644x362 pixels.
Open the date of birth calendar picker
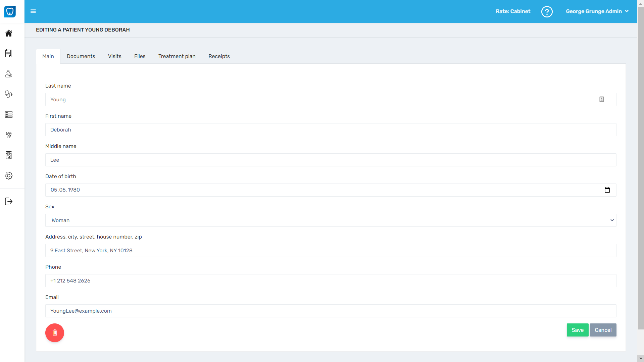[x=607, y=190]
